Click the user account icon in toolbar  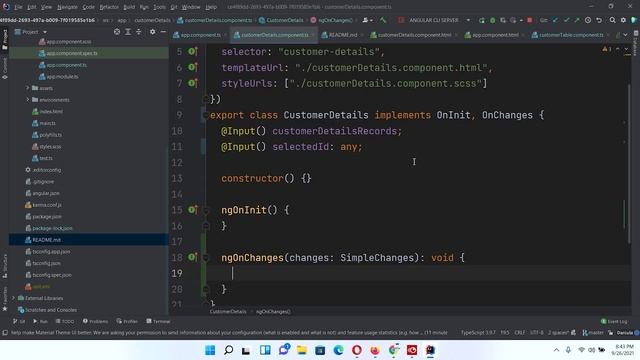click(367, 20)
